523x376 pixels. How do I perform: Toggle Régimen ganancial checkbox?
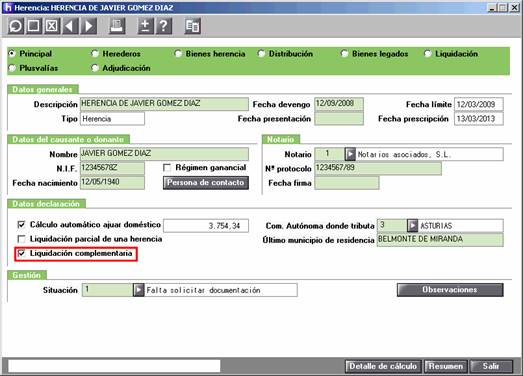167,167
